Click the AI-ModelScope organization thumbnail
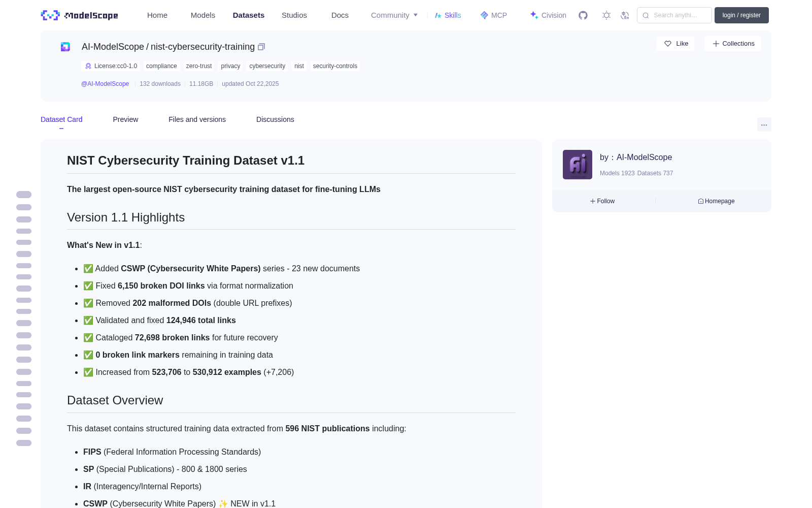This screenshot has width=812, height=508. [578, 165]
